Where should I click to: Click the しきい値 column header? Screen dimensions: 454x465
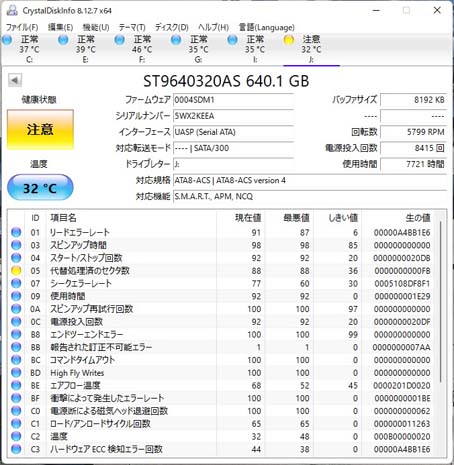click(x=337, y=218)
